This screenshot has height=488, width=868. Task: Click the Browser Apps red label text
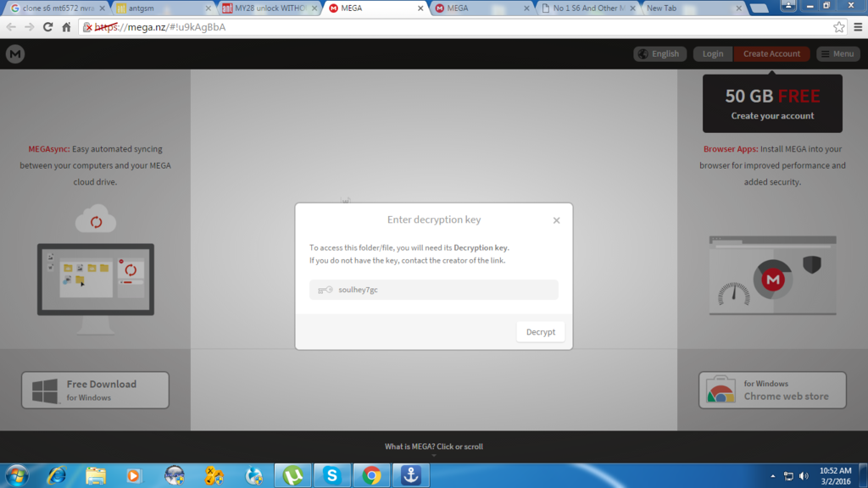click(730, 149)
